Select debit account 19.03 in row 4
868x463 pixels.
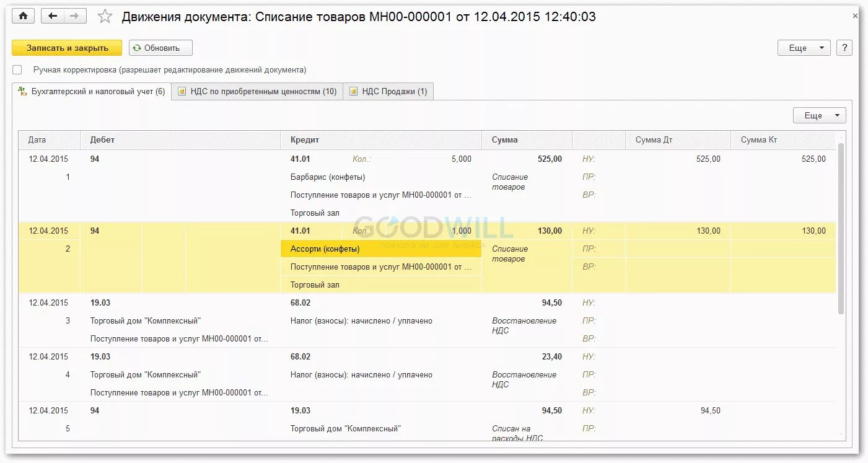[x=100, y=356]
